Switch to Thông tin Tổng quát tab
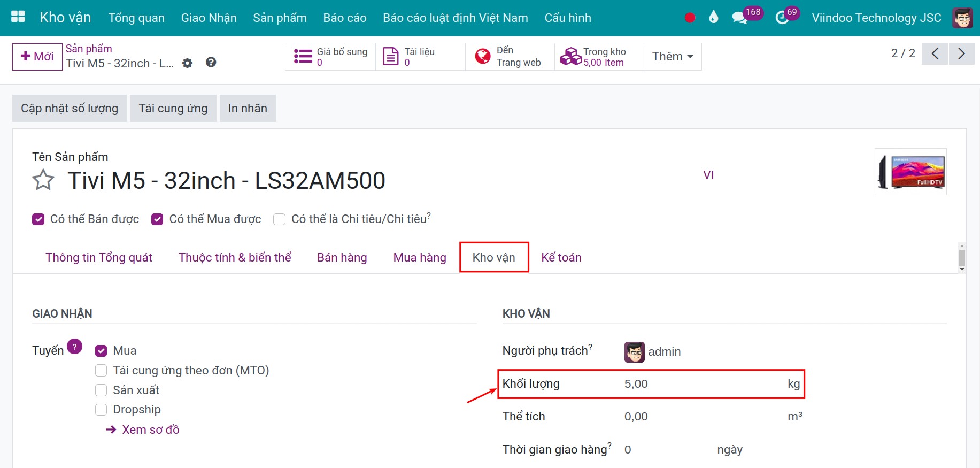This screenshot has width=980, height=468. 99,257
